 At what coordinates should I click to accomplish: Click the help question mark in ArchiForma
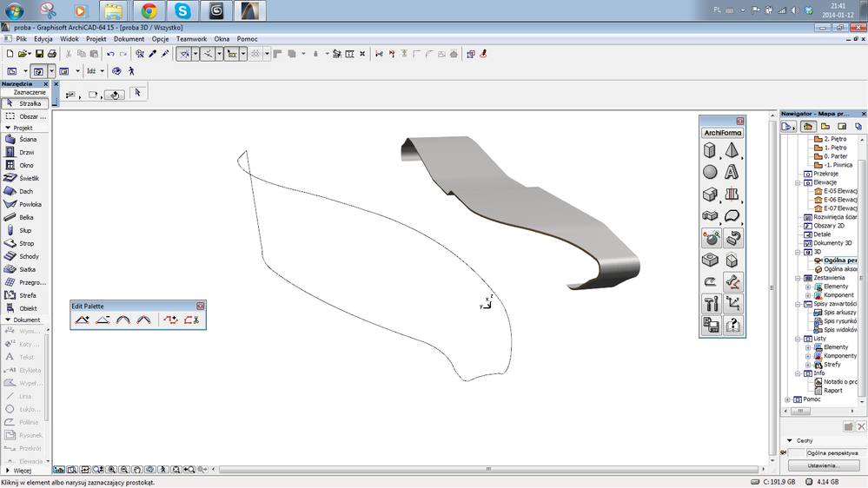pyautogui.click(x=732, y=325)
